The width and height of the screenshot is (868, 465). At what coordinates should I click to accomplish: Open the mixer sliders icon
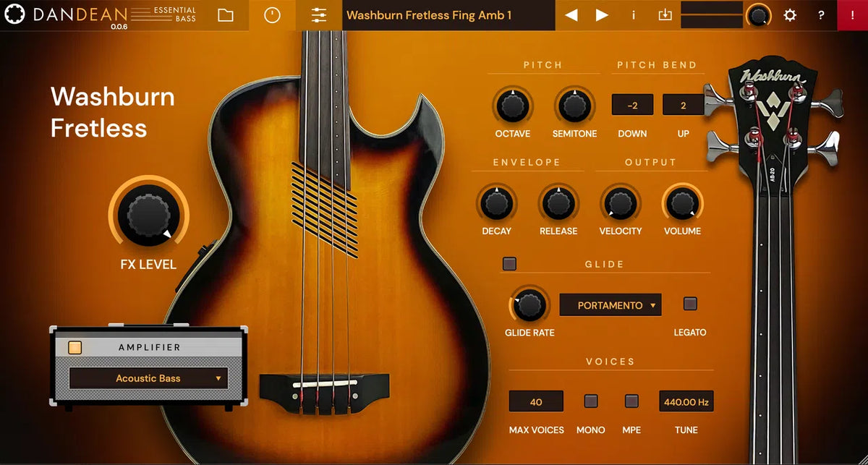click(318, 14)
